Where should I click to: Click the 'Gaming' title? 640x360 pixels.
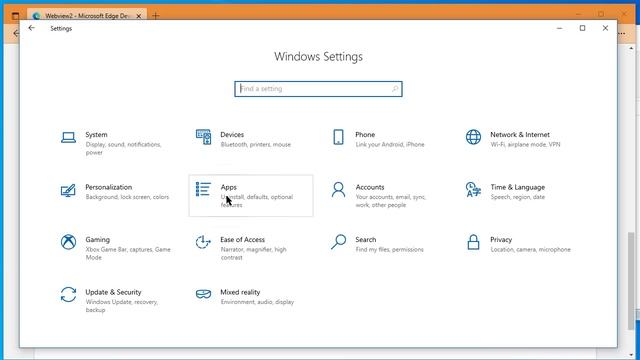pyautogui.click(x=98, y=240)
